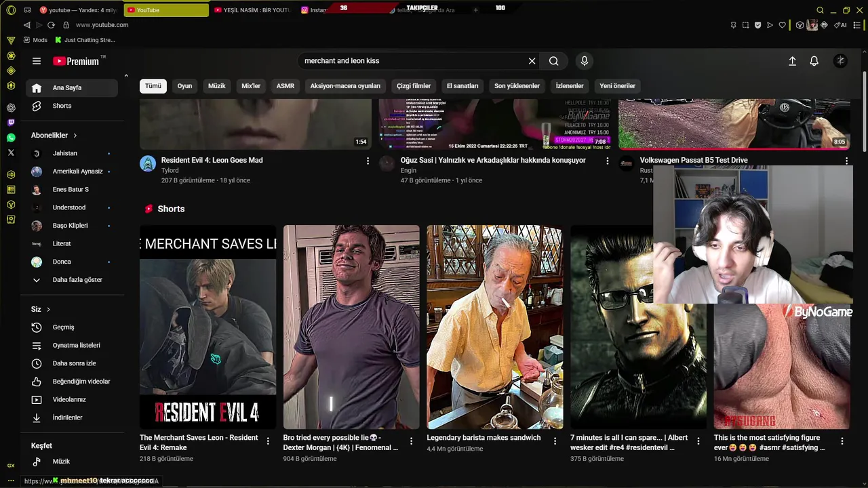Select the Son yüklenenler chip
The image size is (868, 488).
(x=517, y=86)
